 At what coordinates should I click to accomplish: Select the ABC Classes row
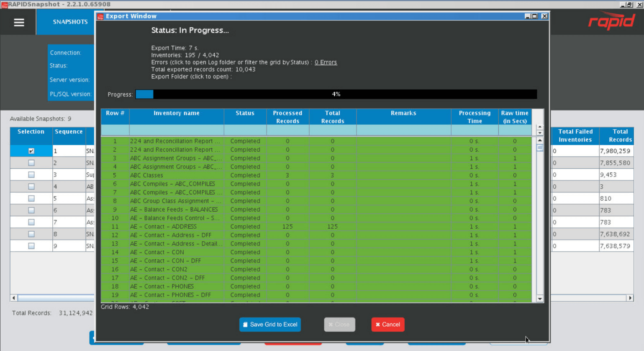pos(316,175)
